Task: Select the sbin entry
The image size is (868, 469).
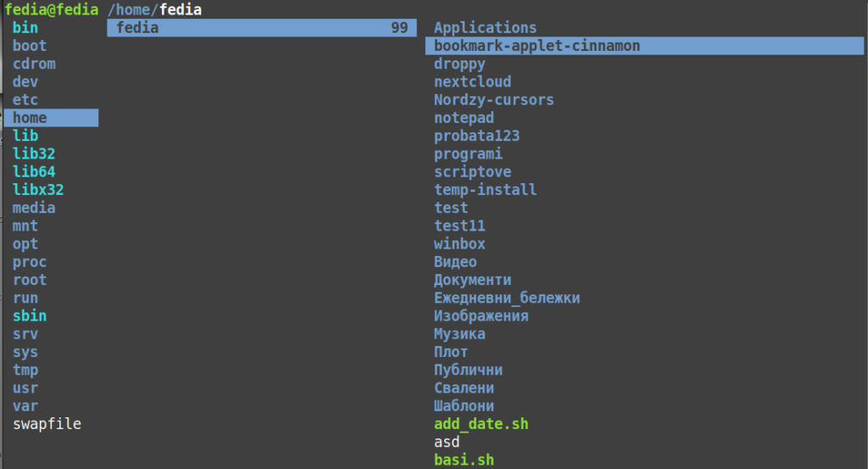Action: pyautogui.click(x=30, y=316)
